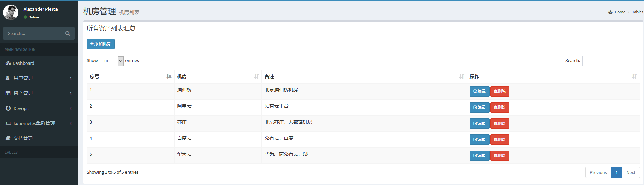Click the Next pagination button
This screenshot has height=185, width=644.
[631, 172]
